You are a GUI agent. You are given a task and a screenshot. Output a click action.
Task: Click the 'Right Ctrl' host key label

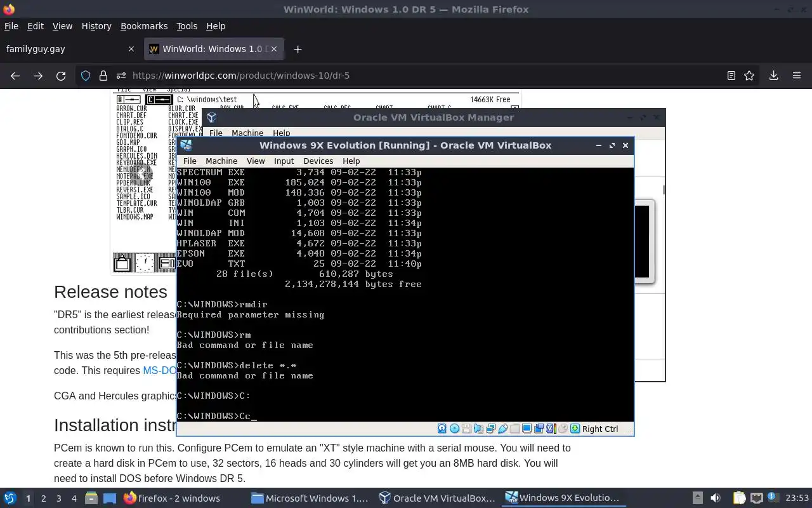600,429
